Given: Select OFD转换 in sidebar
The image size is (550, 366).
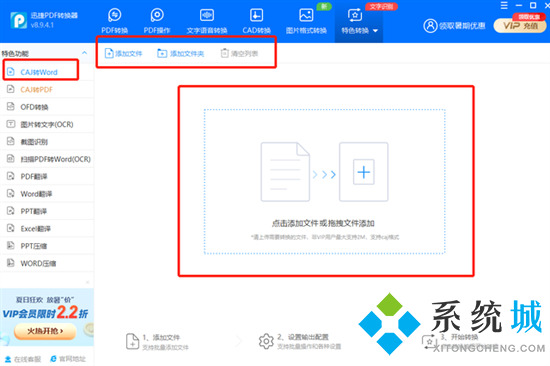Looking at the screenshot, I should coord(47,107).
